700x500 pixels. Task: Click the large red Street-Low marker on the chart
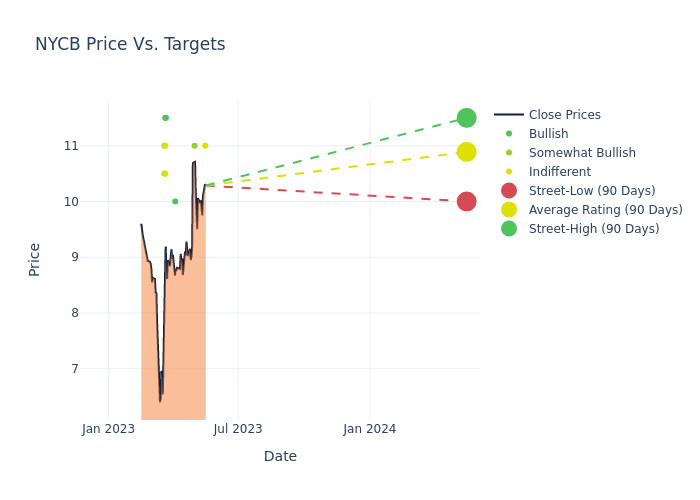(466, 201)
